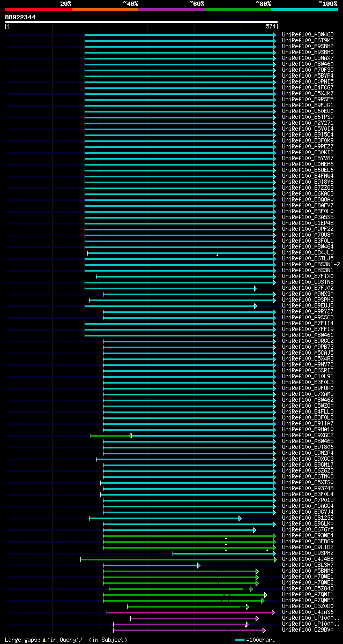Select the UniRef100_B7ZZQ3 label
Image resolution: width=343 pixels, height=644 pixels.
pos(308,188)
